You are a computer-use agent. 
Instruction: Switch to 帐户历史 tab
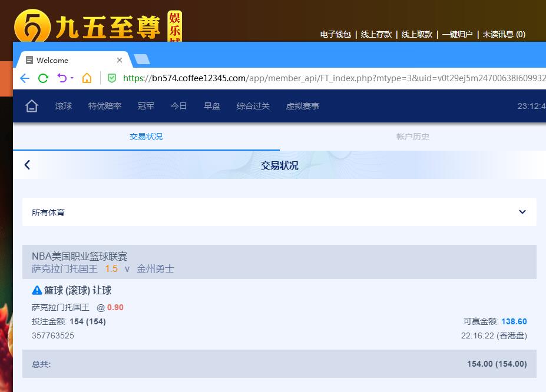coord(413,137)
